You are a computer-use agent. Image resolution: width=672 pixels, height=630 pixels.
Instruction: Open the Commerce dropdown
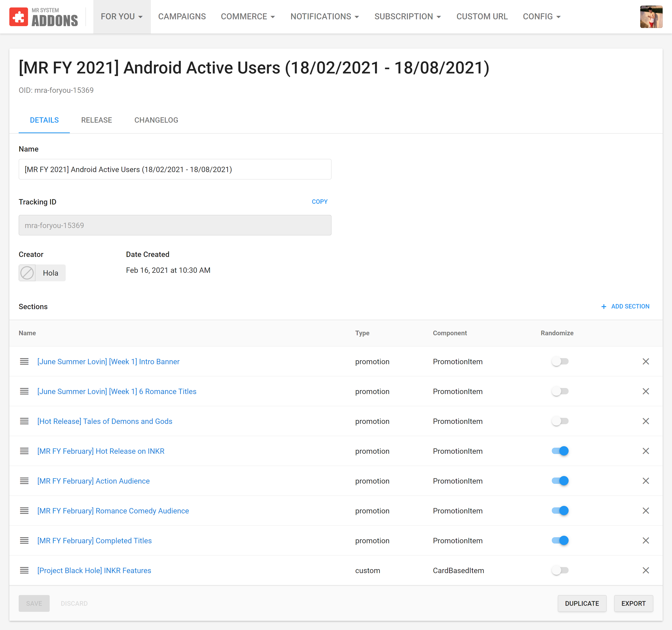pos(248,17)
